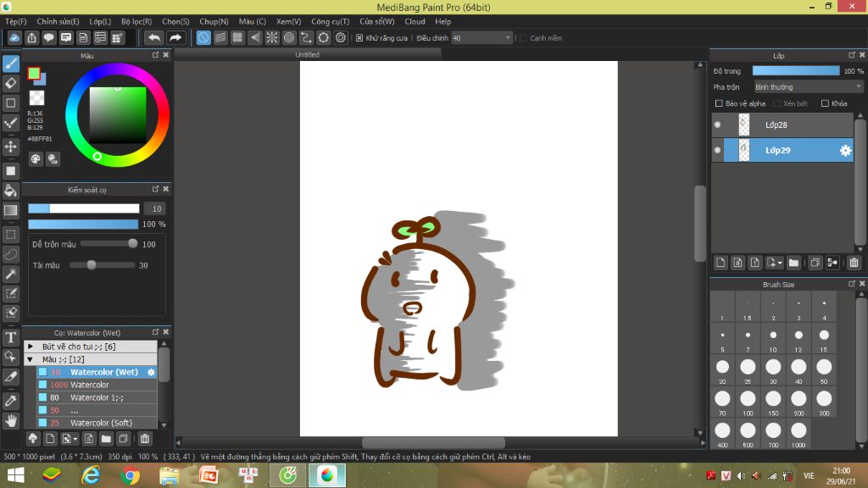Toggle the Canh mềm checkbox
868x488 pixels.
(523, 38)
